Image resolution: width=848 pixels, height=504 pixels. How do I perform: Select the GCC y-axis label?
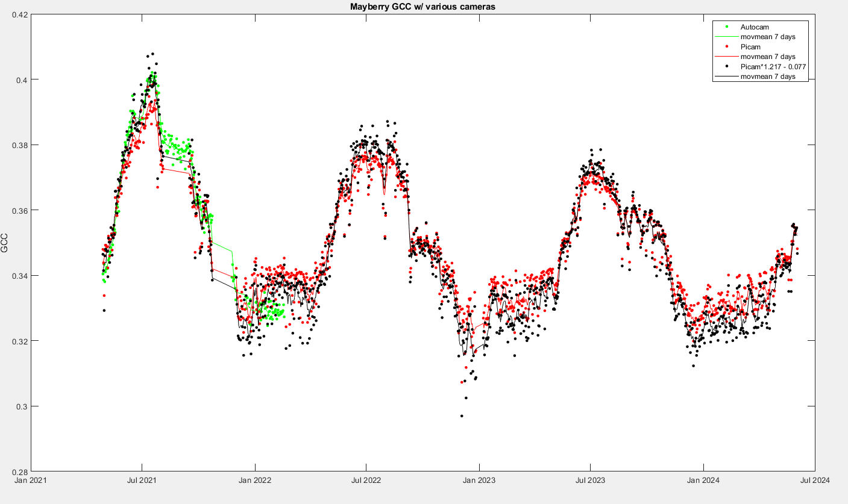pos(5,243)
